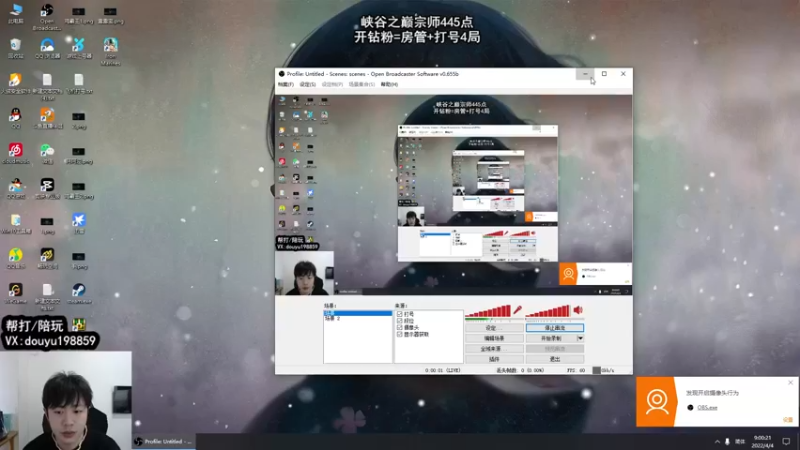Viewport: 800px width, 450px height.
Task: Toggle the 打号 source checkbox
Action: 399,314
